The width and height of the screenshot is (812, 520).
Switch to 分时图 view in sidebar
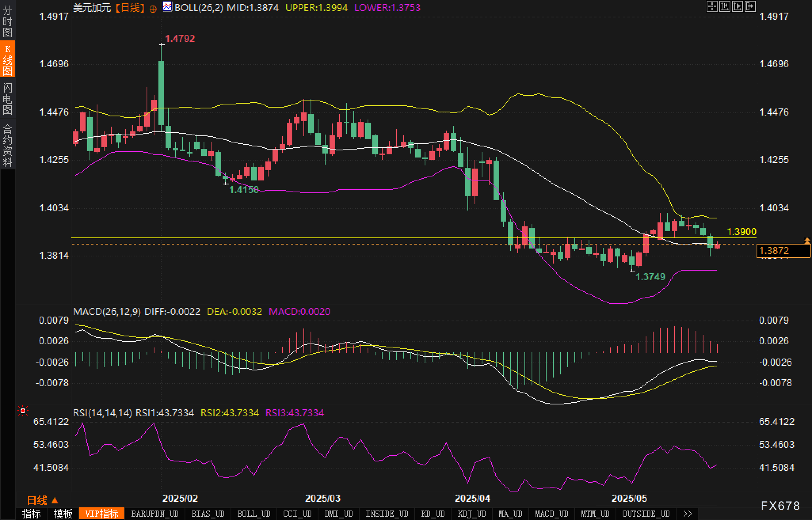7,21
